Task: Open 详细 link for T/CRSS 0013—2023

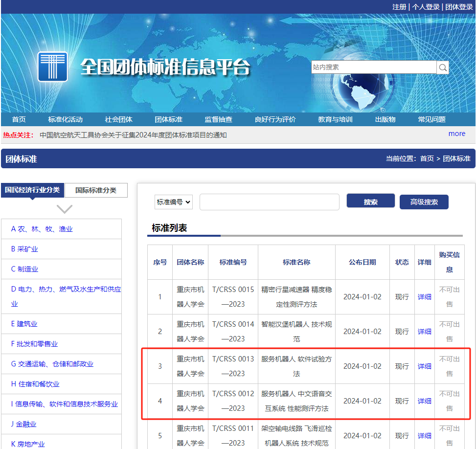Action: tap(424, 366)
